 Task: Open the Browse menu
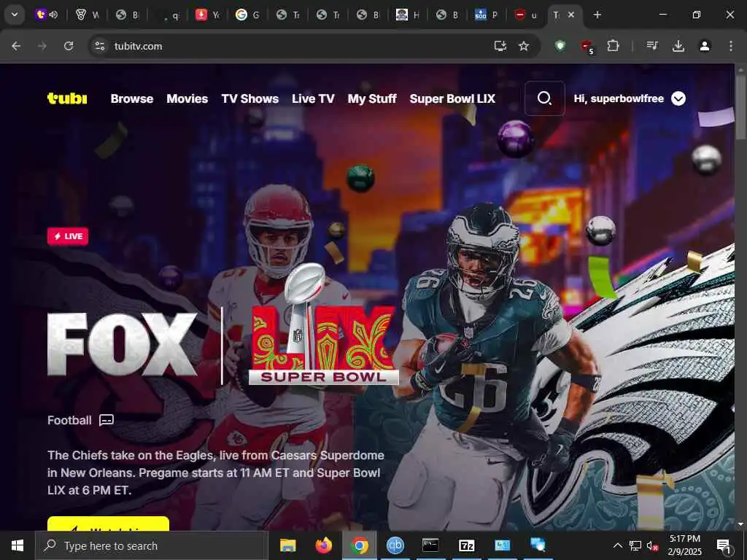pos(132,98)
